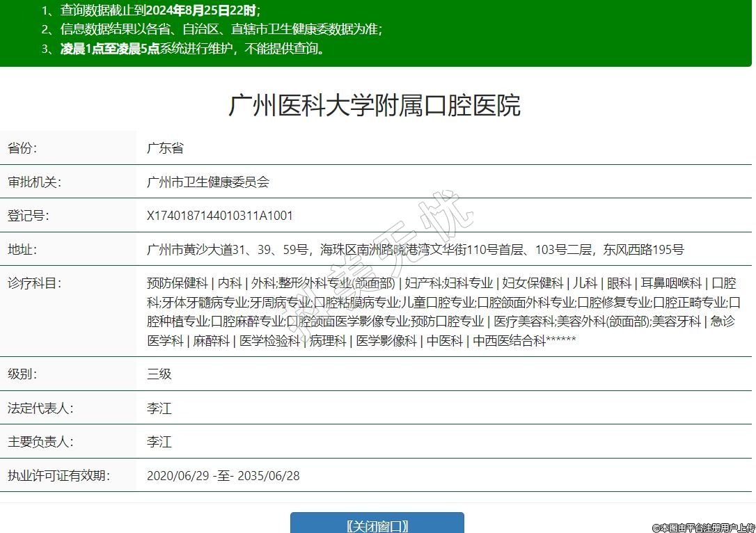The image size is (756, 533).
Task: Click the 审批机关 row label
Action: pyautogui.click(x=34, y=182)
